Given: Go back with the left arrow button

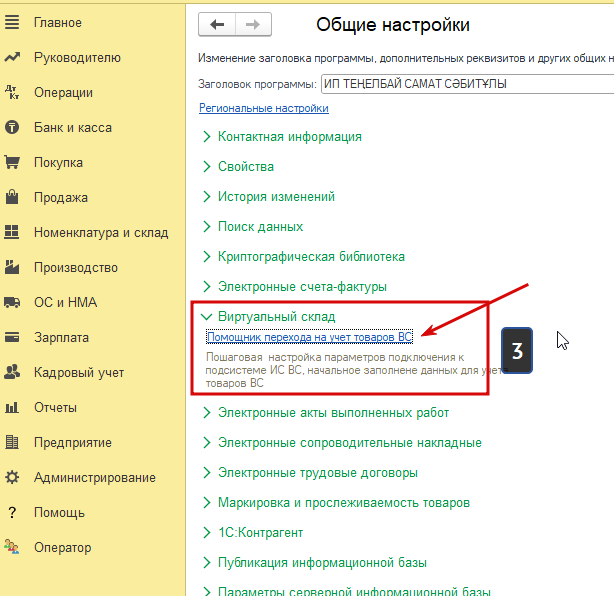Looking at the screenshot, I should (x=217, y=25).
